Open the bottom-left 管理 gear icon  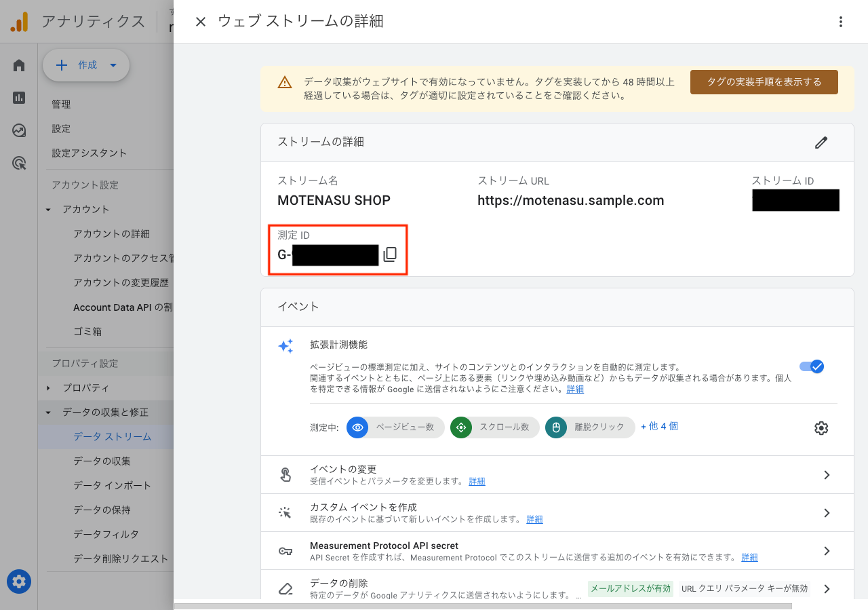click(18, 582)
